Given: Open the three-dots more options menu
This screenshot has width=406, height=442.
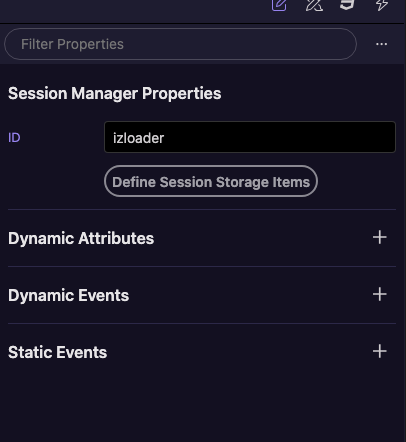Looking at the screenshot, I should [382, 44].
